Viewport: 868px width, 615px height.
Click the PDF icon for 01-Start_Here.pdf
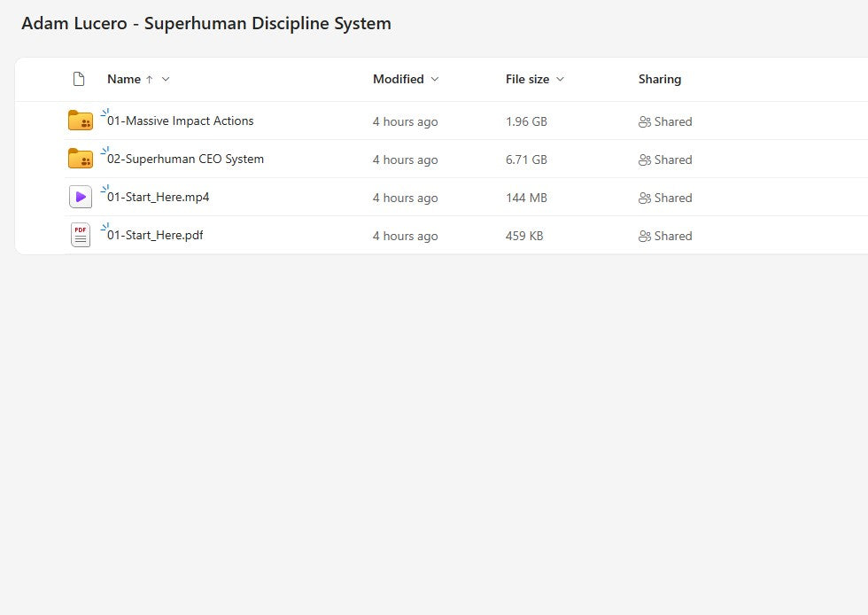pyautogui.click(x=81, y=235)
